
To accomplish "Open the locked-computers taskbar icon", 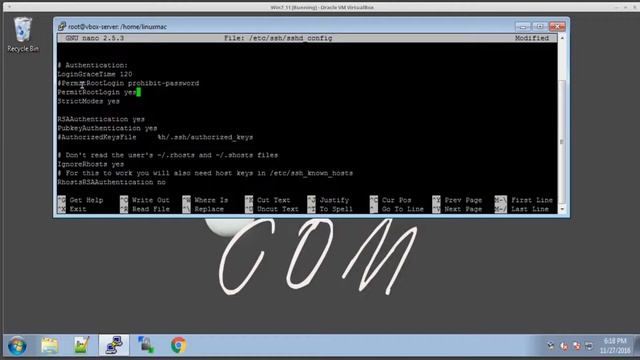I will (146, 345).
